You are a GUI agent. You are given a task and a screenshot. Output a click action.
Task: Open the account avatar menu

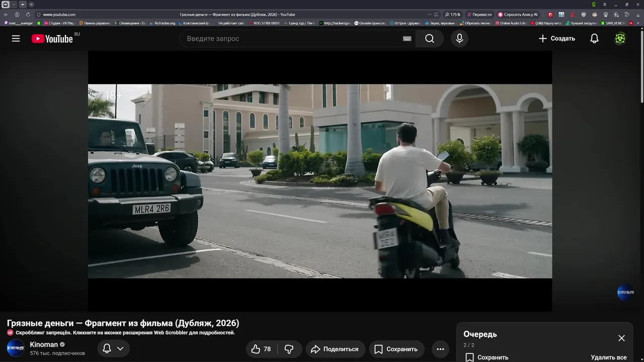coord(620,39)
